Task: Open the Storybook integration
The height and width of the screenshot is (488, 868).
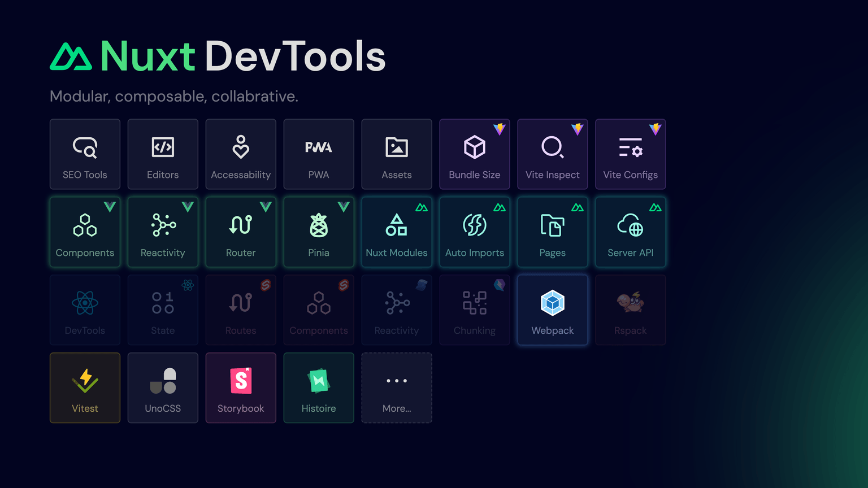Action: (x=241, y=387)
